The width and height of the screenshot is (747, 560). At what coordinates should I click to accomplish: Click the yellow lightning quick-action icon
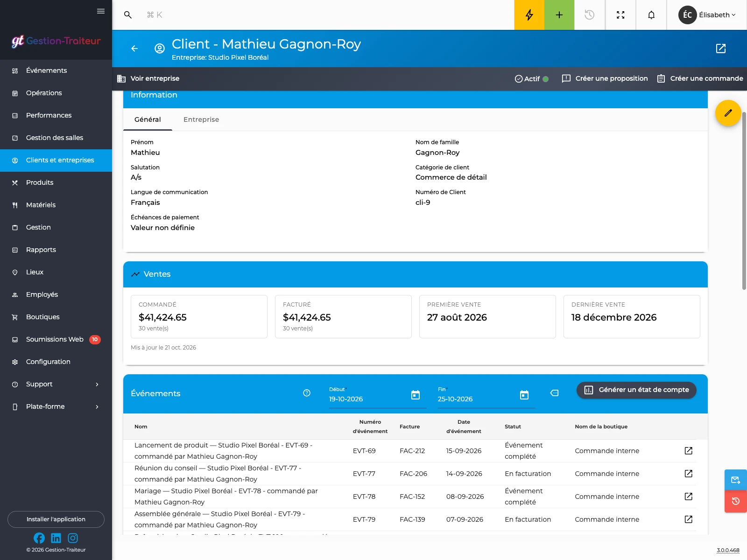(529, 15)
